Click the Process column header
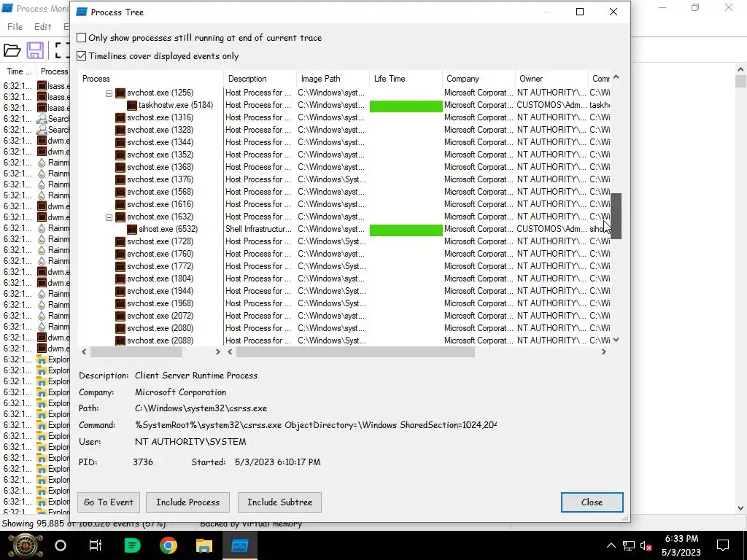 [150, 79]
